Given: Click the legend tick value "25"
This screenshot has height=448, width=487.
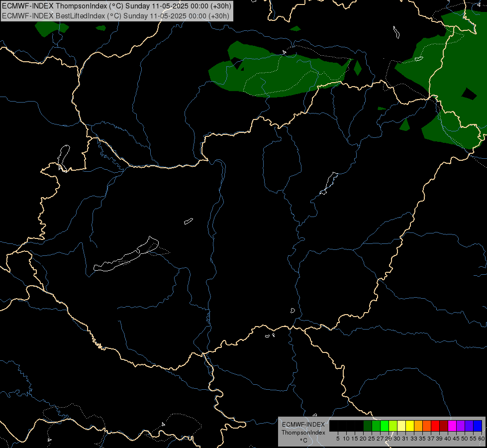Looking at the screenshot, I should tap(372, 439).
